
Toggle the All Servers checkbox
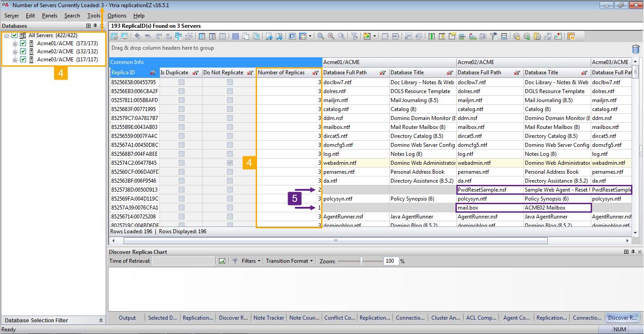tap(15, 35)
